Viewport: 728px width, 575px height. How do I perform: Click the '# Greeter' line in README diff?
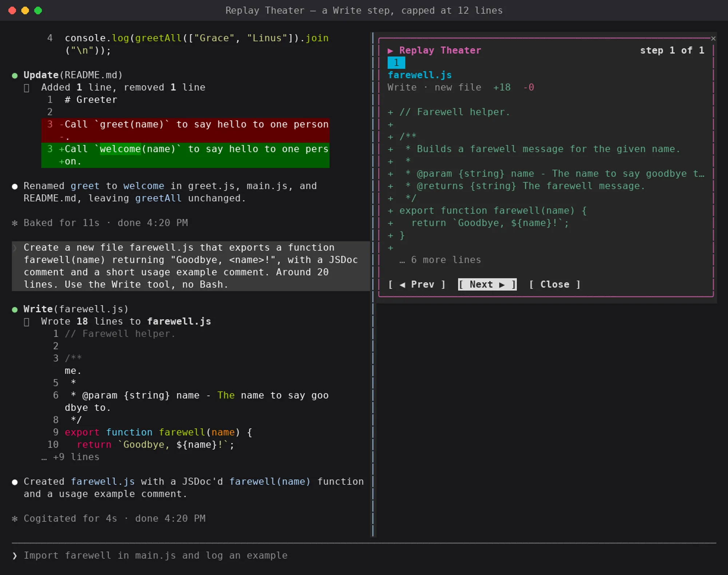(x=91, y=100)
